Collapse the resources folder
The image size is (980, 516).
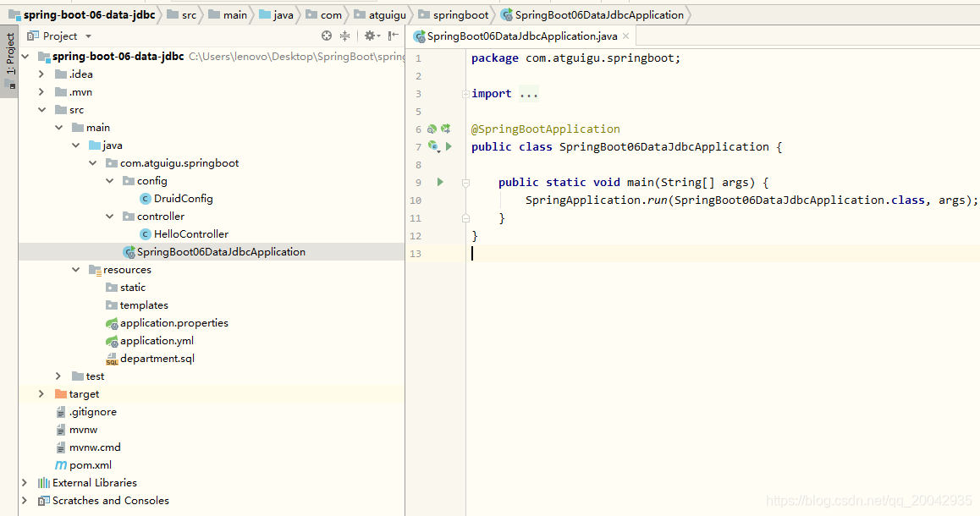tap(75, 270)
